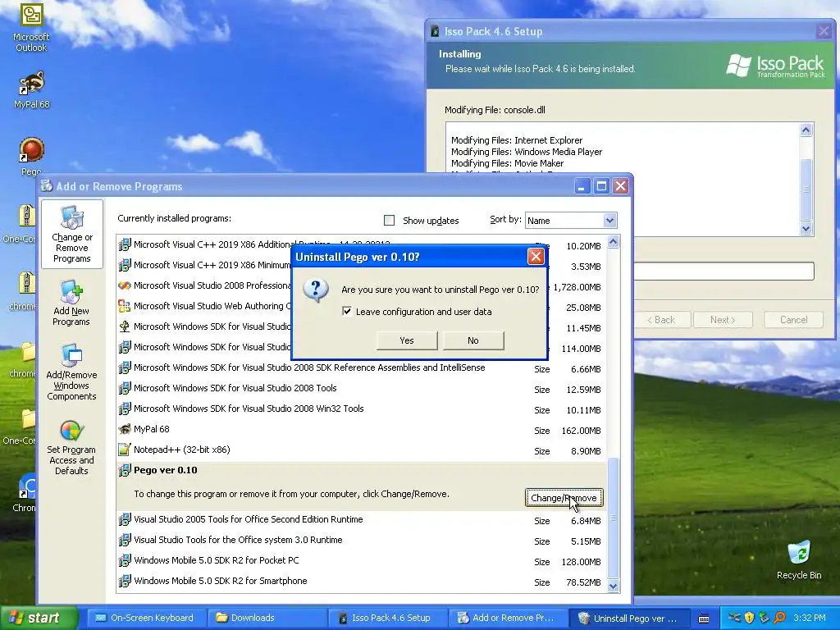
Task: Open Add/Remove Windows Components
Action: click(71, 372)
